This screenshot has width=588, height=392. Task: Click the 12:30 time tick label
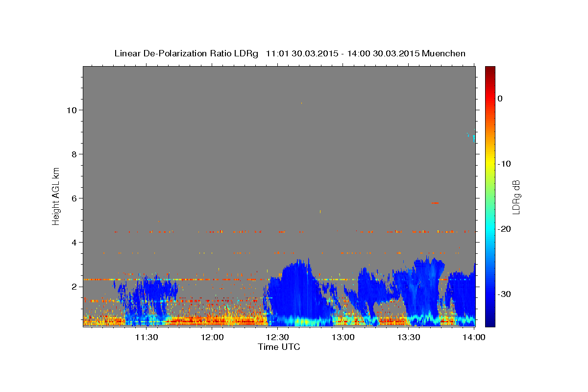click(278, 337)
